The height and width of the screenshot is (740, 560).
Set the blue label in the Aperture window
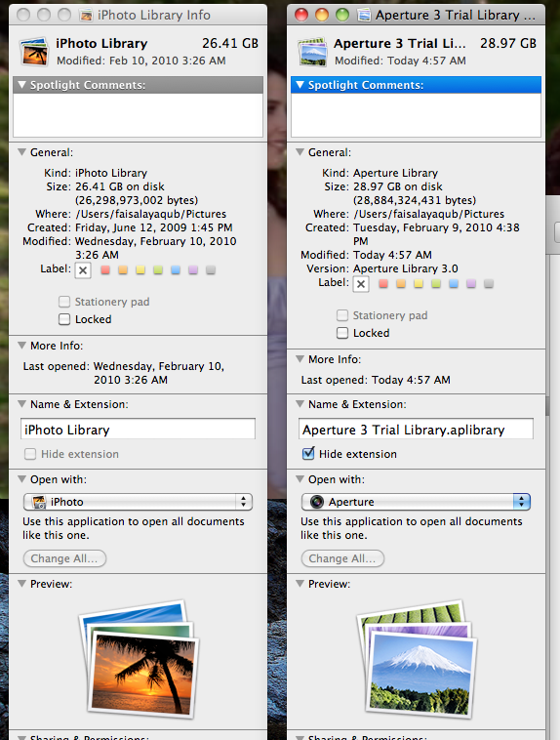click(454, 284)
